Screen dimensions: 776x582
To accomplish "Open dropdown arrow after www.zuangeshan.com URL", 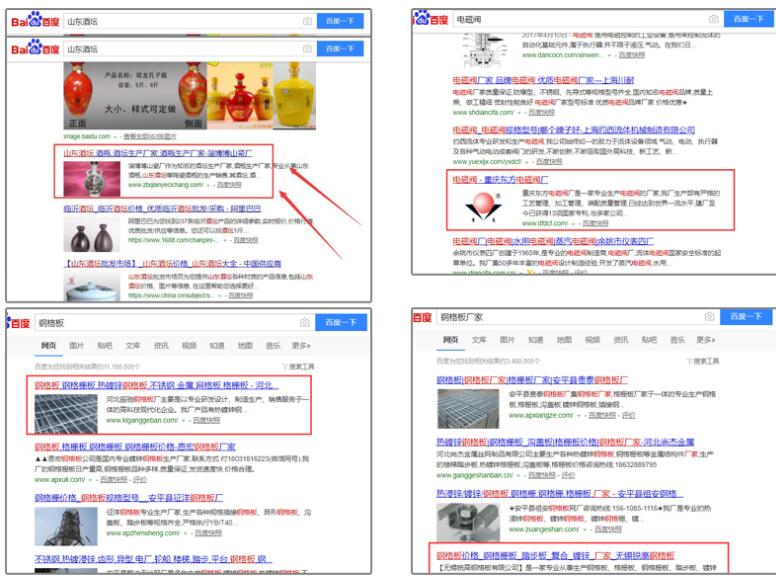I will click(x=584, y=530).
